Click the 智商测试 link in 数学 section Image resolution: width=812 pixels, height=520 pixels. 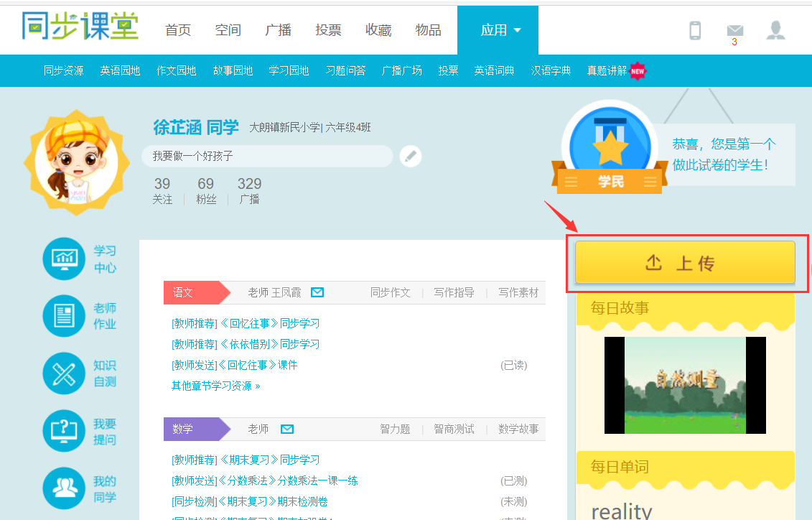[x=454, y=429]
